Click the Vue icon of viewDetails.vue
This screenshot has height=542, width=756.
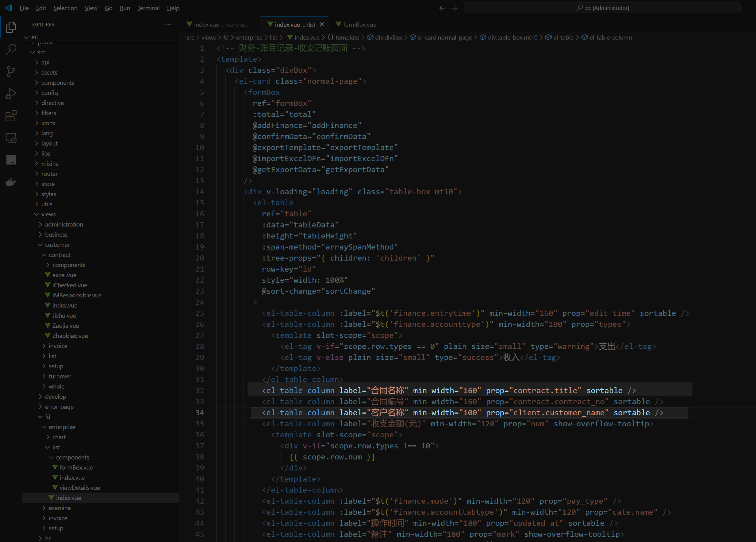[x=55, y=487]
